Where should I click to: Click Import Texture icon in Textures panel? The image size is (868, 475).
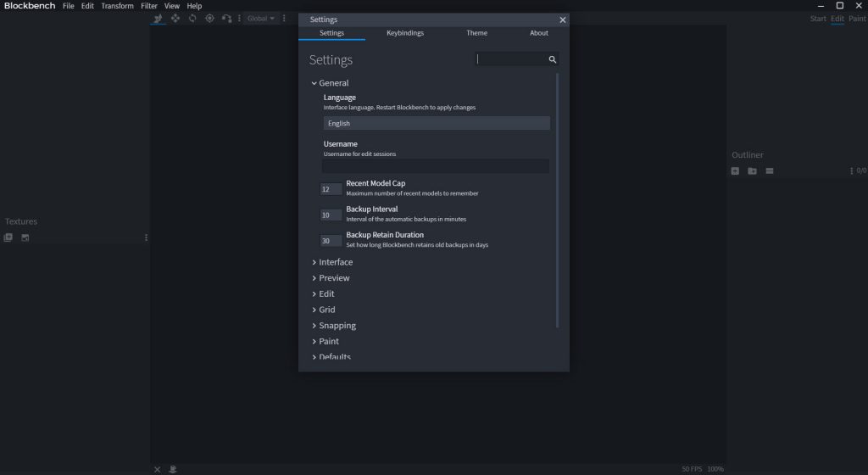pyautogui.click(x=8, y=237)
